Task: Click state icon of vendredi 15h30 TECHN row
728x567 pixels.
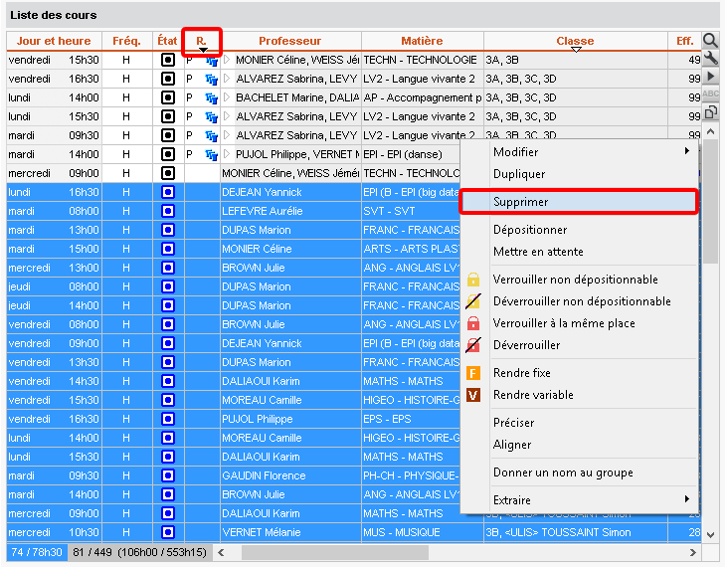Action: coord(168,60)
